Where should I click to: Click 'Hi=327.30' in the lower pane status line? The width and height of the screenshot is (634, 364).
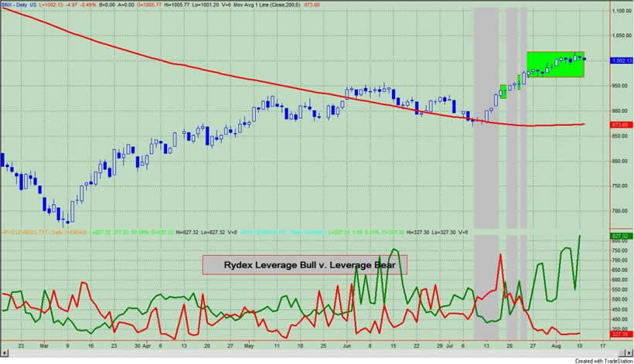pos(418,233)
